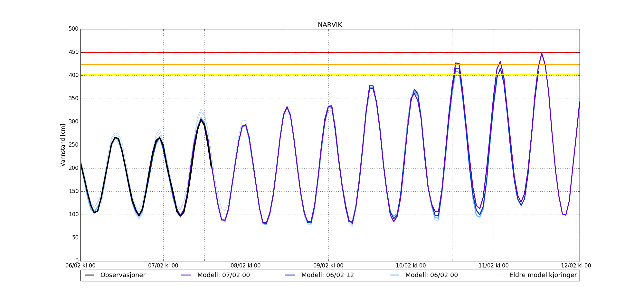Click the dark blue legend line swatch
This screenshot has height=290, width=644.
(290, 275)
